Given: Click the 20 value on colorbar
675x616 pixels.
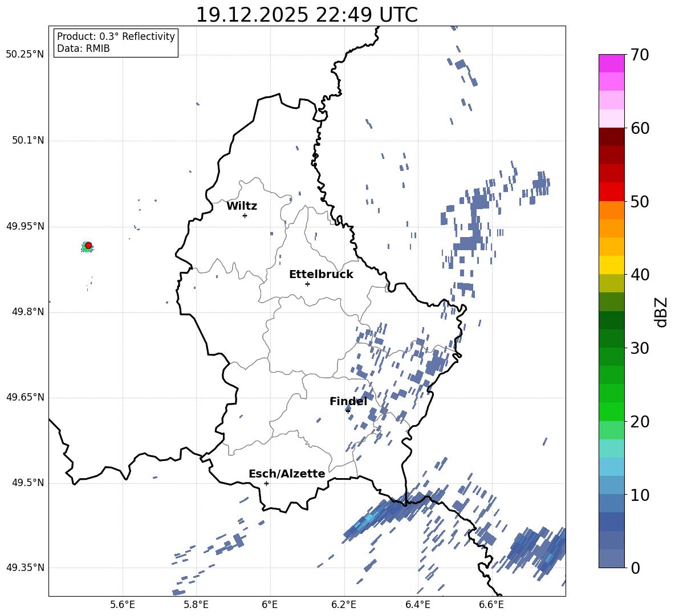Looking at the screenshot, I should 640,422.
